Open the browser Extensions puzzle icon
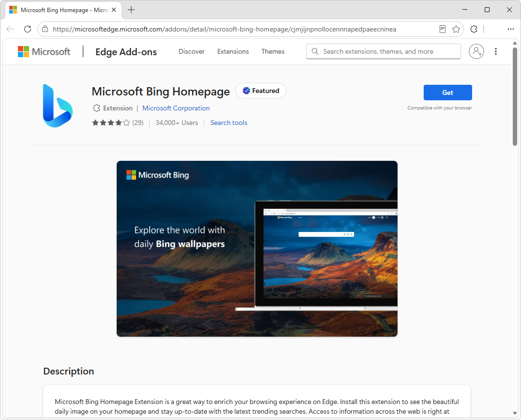This screenshot has width=521, height=420. (474, 29)
